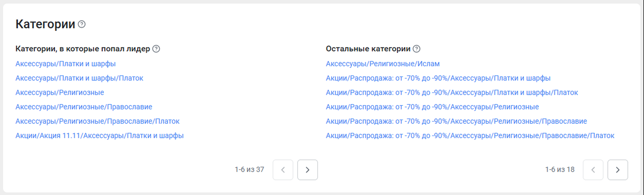Go to next page of leader categories
The width and height of the screenshot is (644, 195).
click(x=307, y=170)
